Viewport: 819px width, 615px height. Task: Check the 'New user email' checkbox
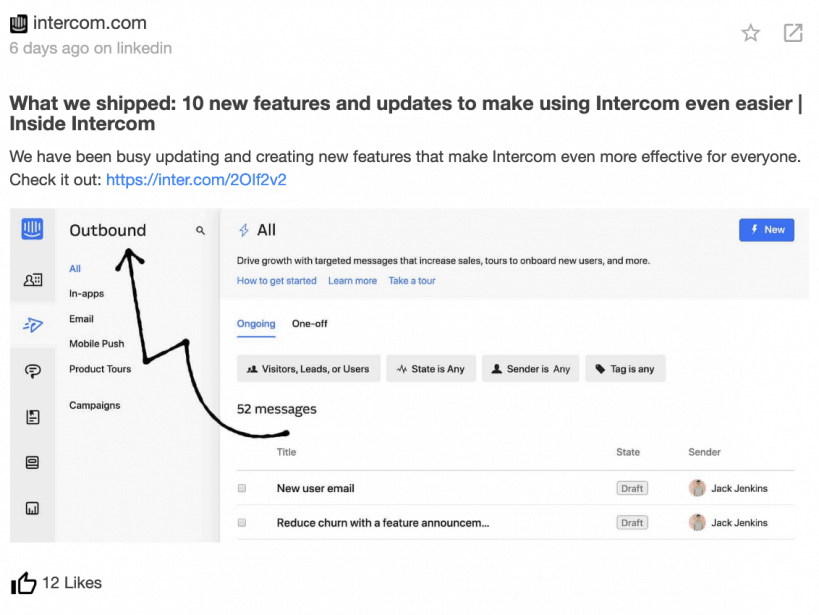click(242, 488)
